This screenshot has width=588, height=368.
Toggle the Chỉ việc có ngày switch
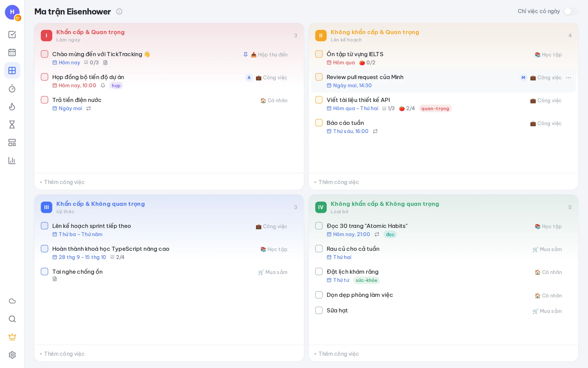point(571,11)
